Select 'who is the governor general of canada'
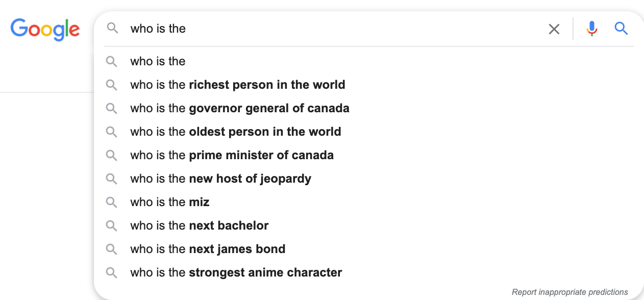Viewport: 644px width, 300px height. (240, 108)
